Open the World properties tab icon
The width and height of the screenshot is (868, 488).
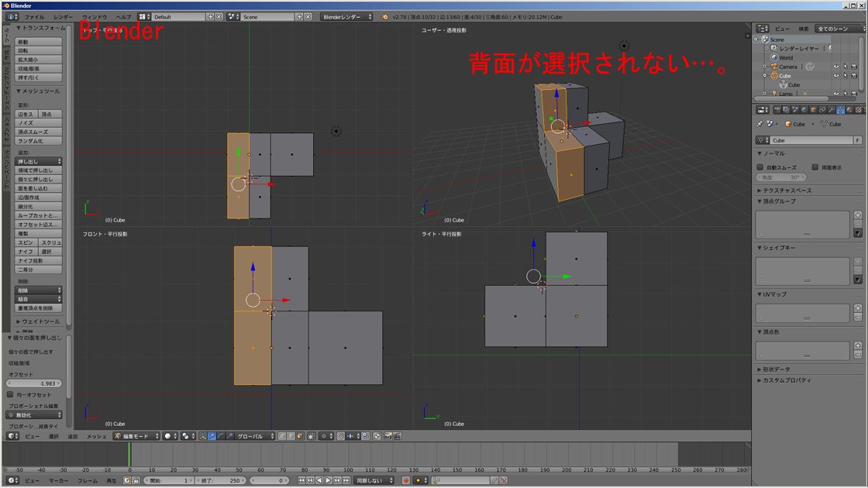(804, 110)
